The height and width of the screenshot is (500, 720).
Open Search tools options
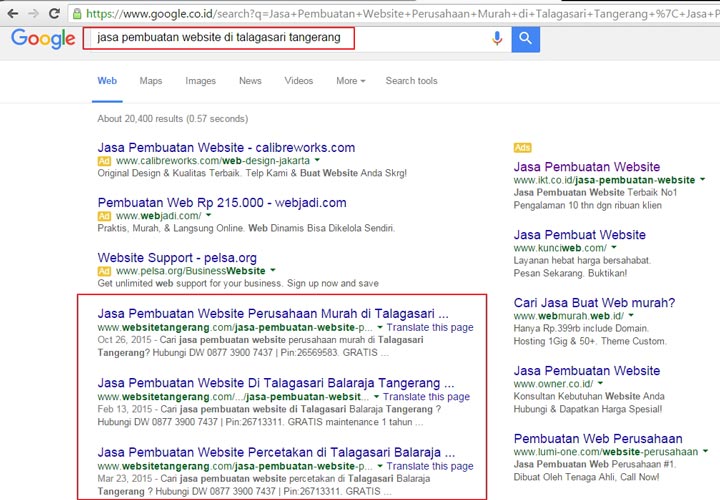coord(411,81)
